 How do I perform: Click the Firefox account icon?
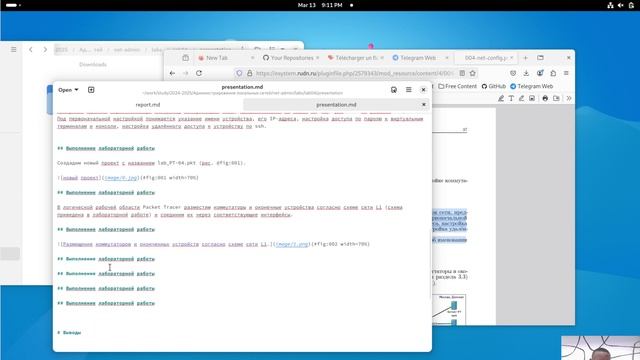pyautogui.click(x=540, y=73)
